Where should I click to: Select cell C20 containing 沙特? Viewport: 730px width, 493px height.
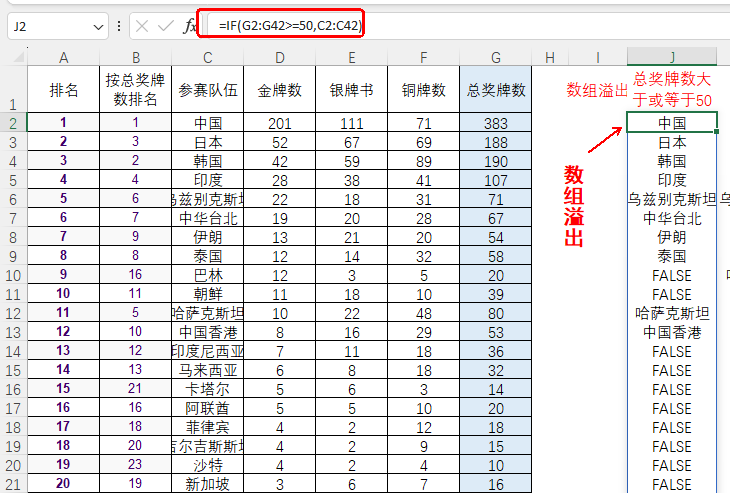[x=208, y=465]
